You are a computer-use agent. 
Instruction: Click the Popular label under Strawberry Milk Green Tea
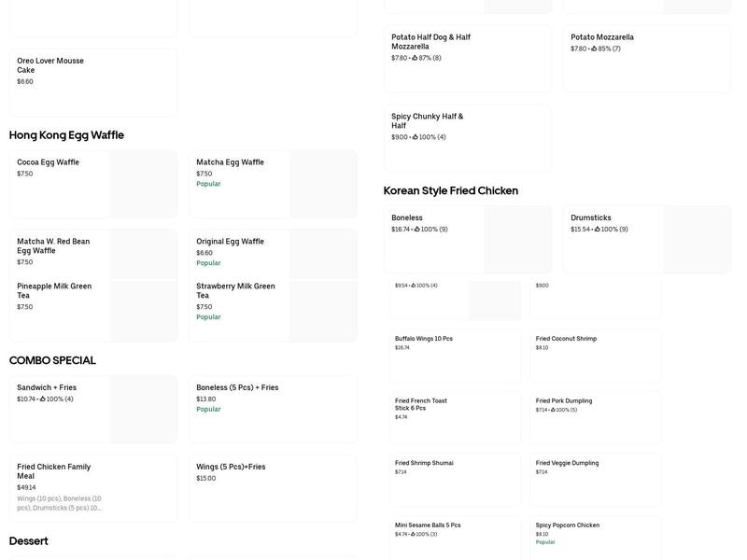coord(206,316)
